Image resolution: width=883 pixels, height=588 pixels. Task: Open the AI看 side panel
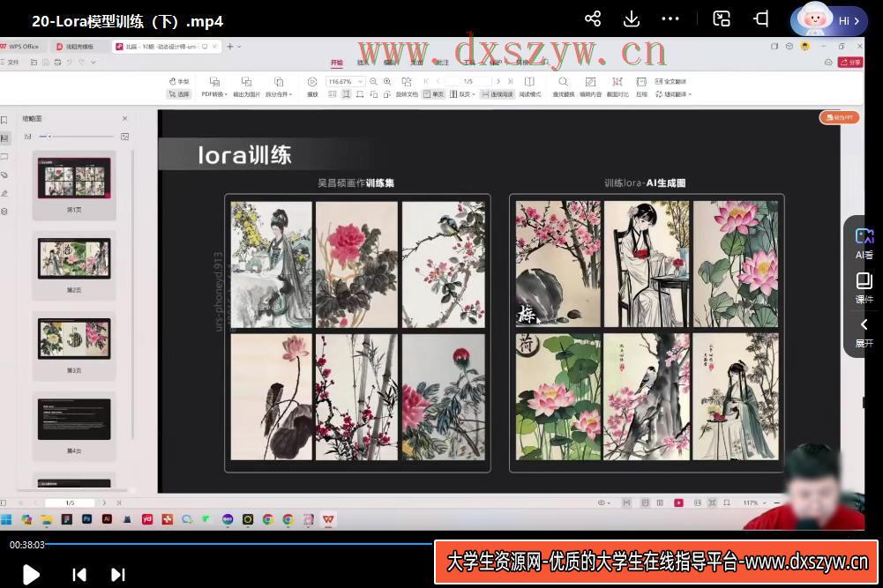click(864, 243)
